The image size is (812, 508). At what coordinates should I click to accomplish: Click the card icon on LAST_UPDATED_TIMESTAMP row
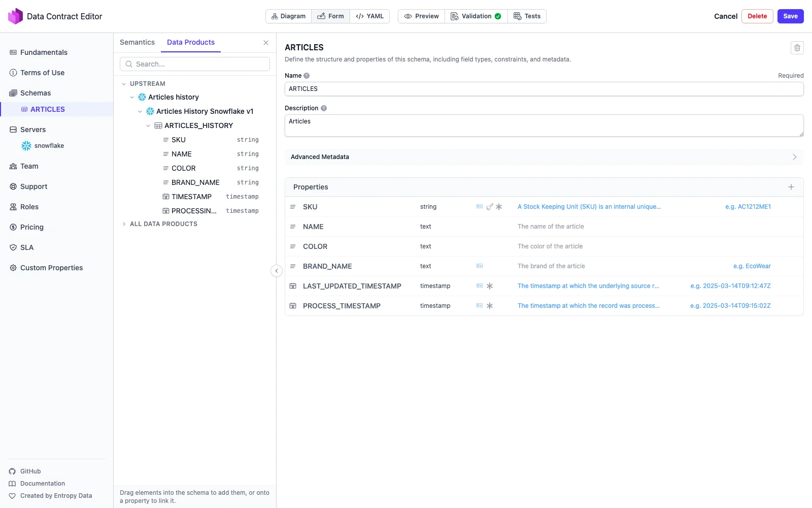point(480,286)
